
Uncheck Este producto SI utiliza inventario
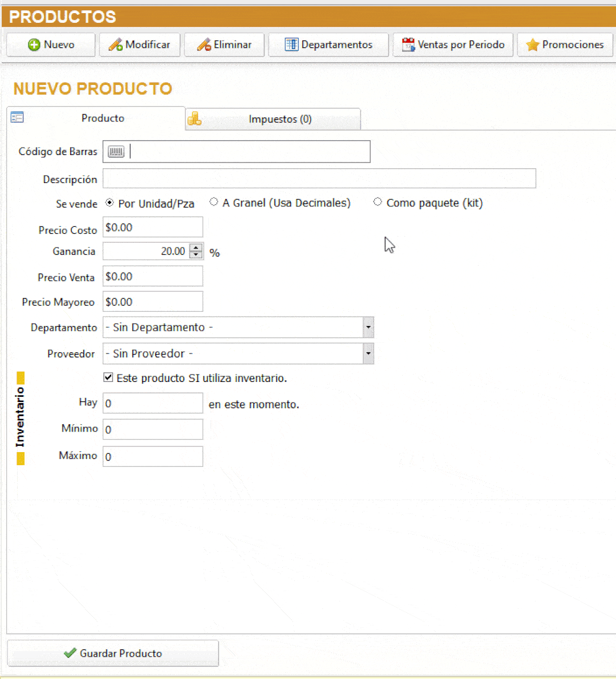click(108, 377)
